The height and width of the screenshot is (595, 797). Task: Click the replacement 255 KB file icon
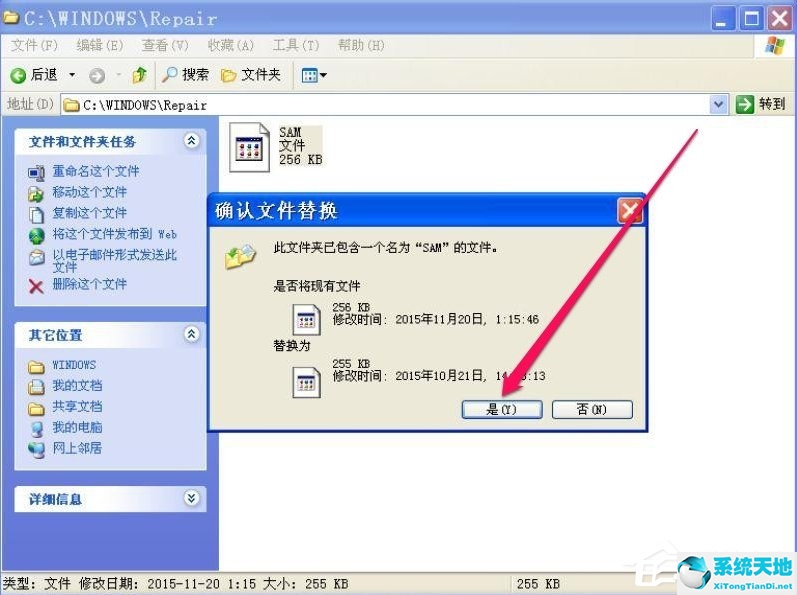pyautogui.click(x=306, y=381)
